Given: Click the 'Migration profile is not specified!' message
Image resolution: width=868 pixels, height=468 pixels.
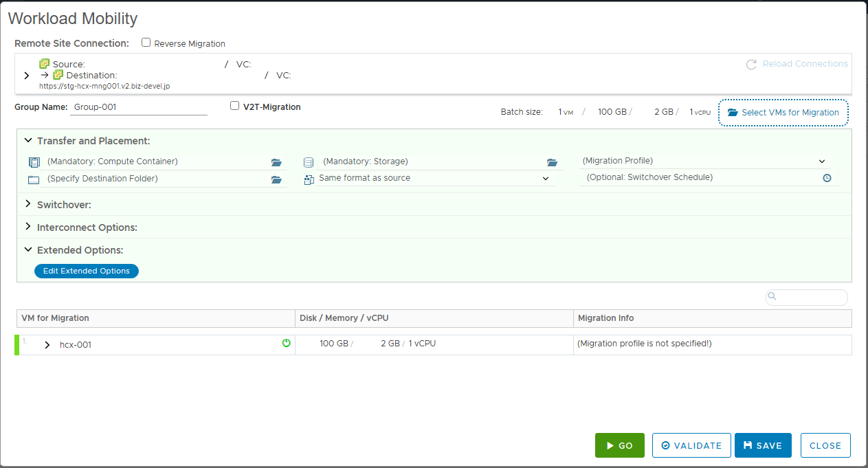Looking at the screenshot, I should click(645, 344).
